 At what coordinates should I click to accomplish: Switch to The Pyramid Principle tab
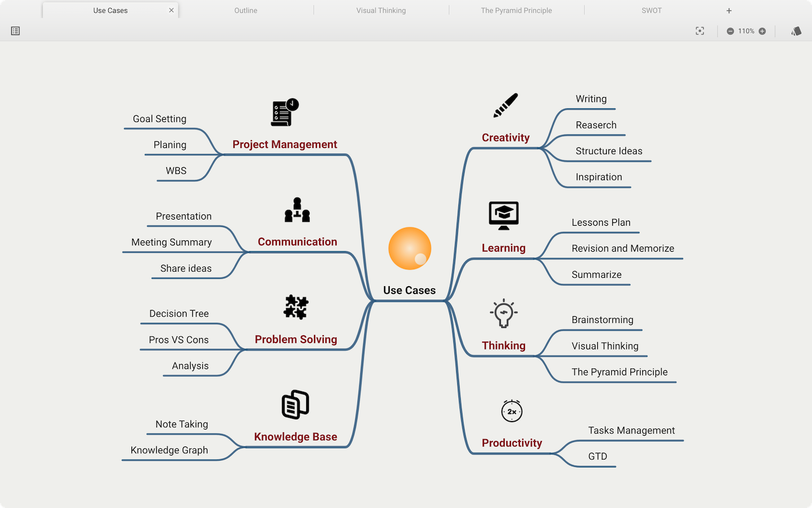tap(517, 11)
